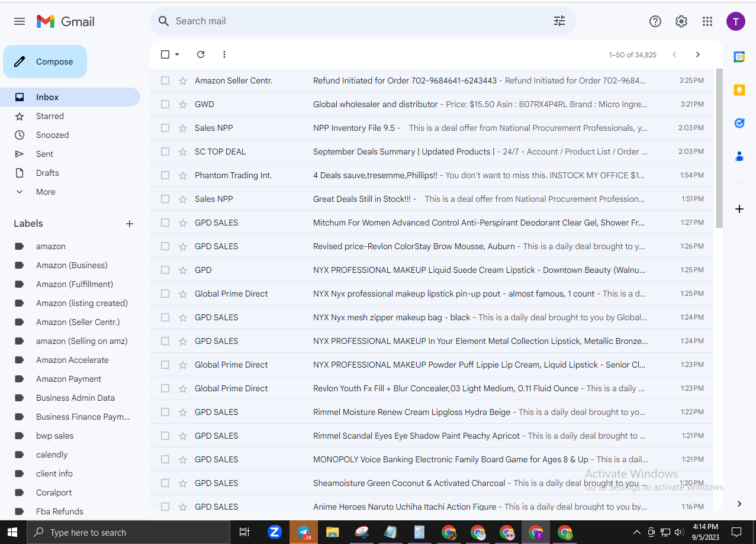Toggle the select all checkbox

click(165, 54)
